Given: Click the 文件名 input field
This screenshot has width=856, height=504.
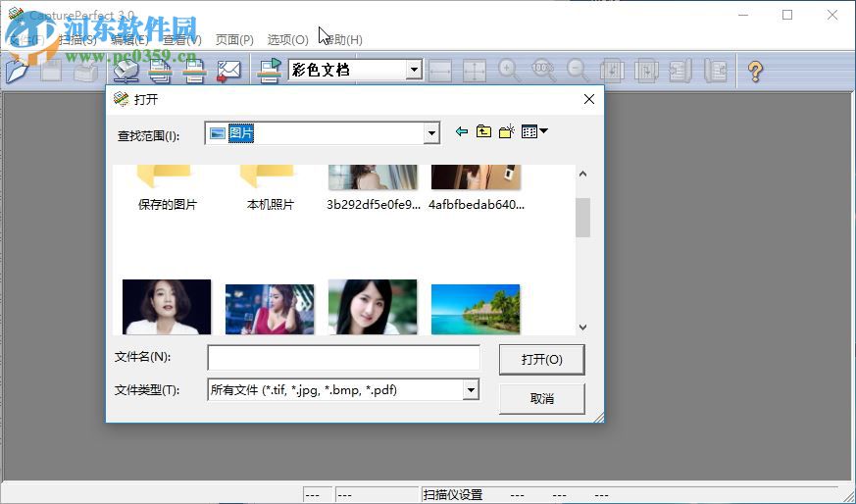Looking at the screenshot, I should [x=343, y=358].
